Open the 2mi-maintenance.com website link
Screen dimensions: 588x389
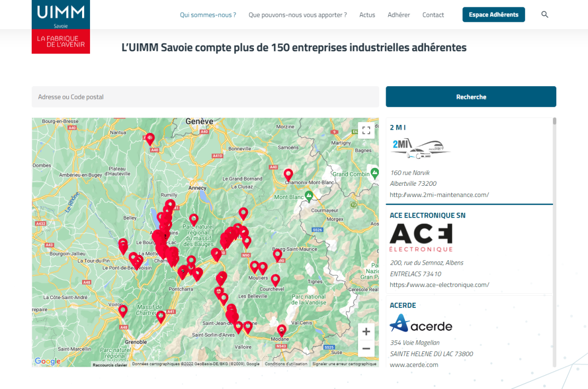tap(439, 195)
